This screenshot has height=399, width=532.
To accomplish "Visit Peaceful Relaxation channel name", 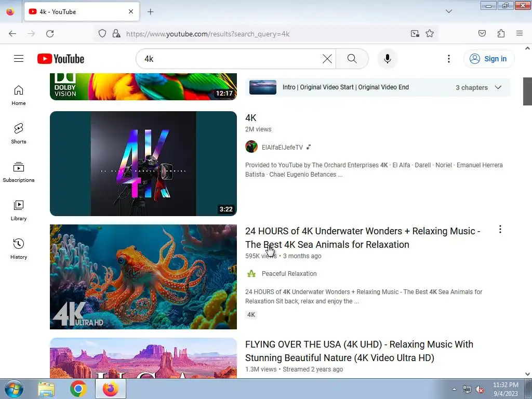I will click(289, 273).
